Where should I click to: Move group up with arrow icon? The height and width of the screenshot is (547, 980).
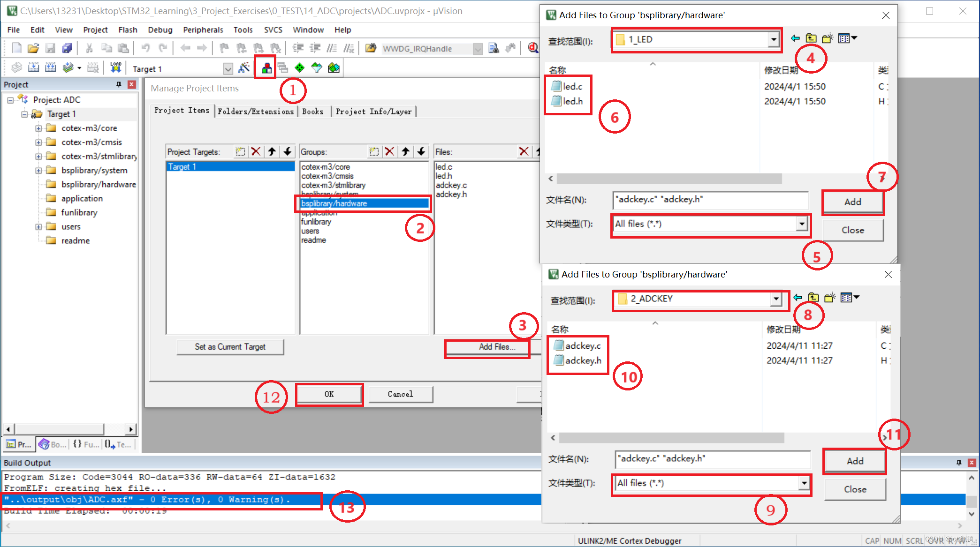click(405, 151)
